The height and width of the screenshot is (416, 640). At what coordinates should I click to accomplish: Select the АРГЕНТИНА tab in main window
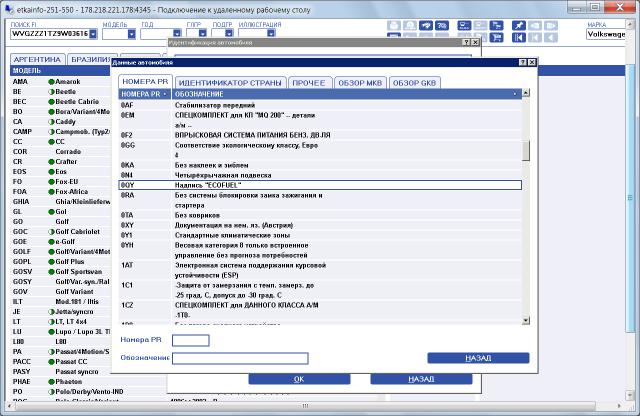(37, 60)
